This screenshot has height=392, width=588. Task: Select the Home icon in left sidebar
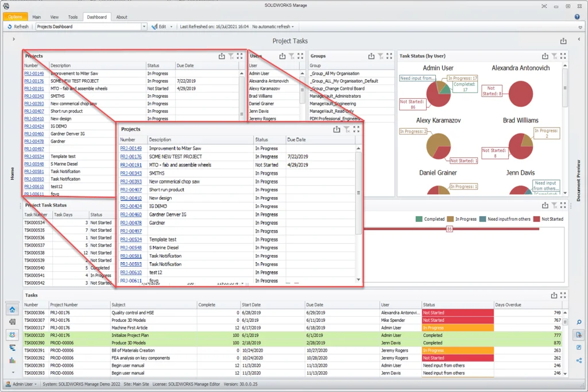click(x=12, y=310)
